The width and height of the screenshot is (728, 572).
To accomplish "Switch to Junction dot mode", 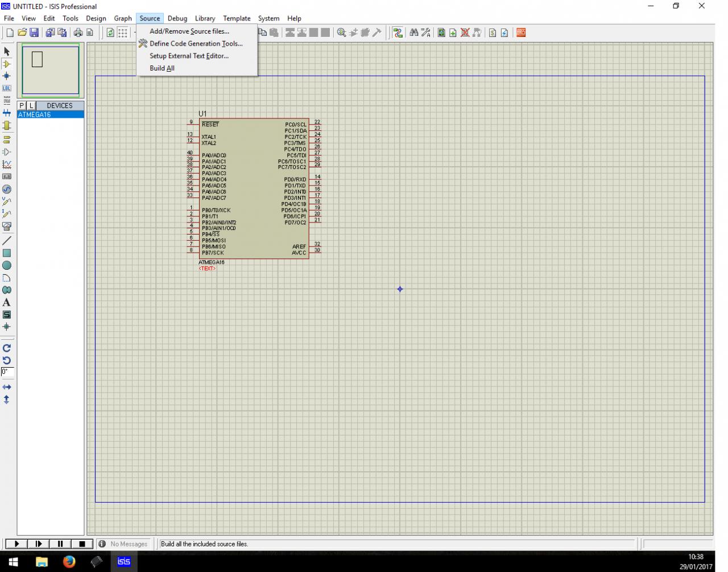I will click(7, 76).
